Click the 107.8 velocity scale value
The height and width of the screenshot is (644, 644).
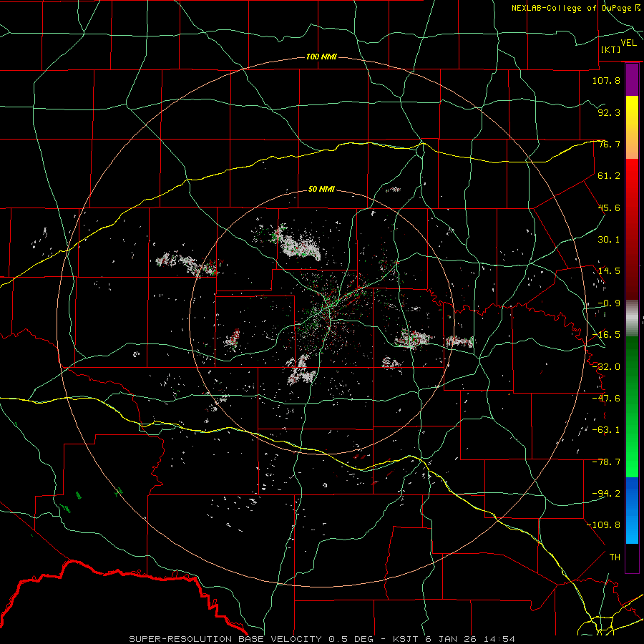606,80
